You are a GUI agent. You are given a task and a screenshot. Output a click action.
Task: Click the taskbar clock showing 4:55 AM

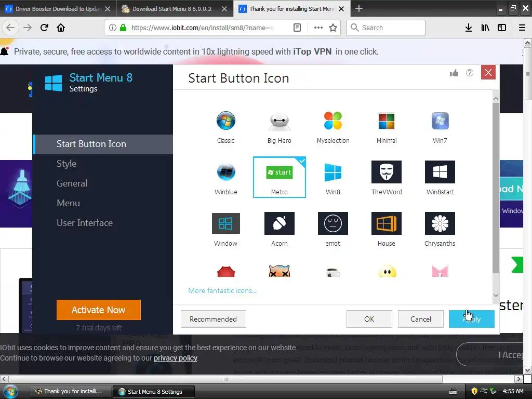pyautogui.click(x=513, y=391)
